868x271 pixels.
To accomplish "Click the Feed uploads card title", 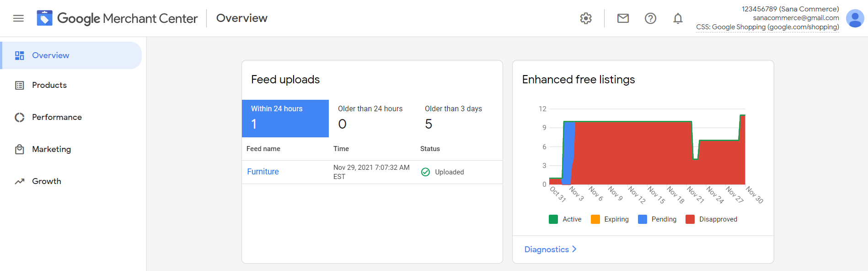I will (285, 80).
